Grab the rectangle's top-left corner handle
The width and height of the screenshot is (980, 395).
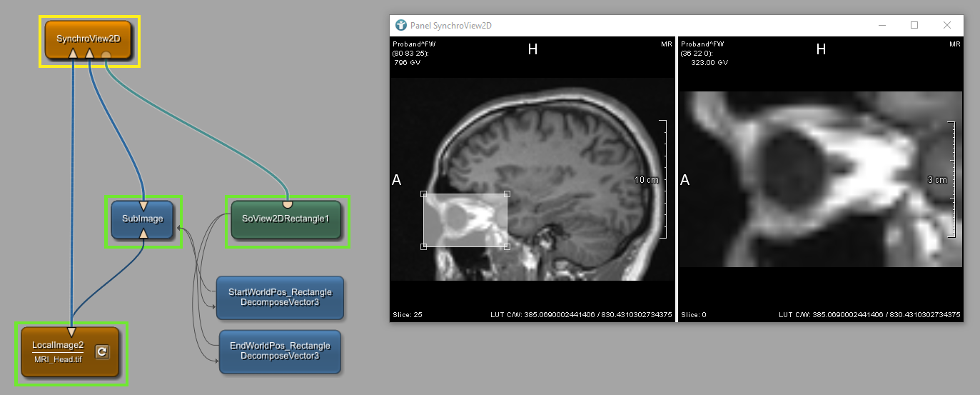[424, 194]
